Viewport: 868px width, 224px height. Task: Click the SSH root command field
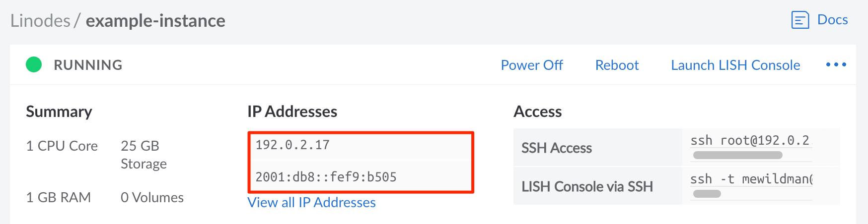[x=750, y=141]
